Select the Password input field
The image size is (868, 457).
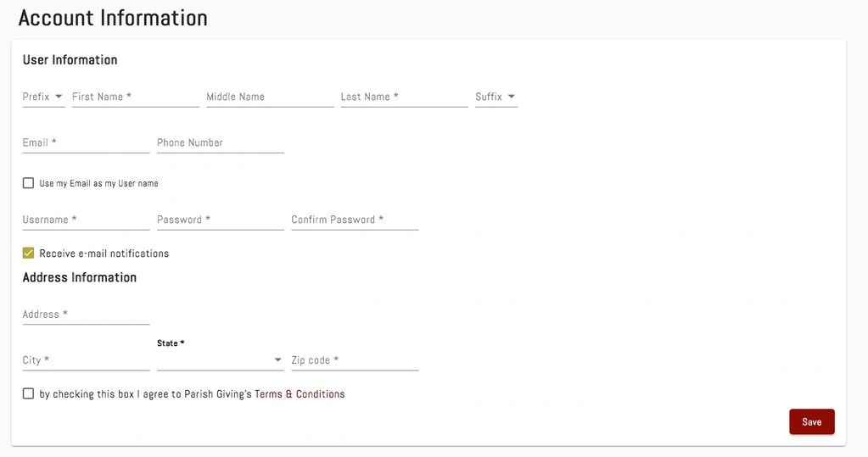pos(220,220)
